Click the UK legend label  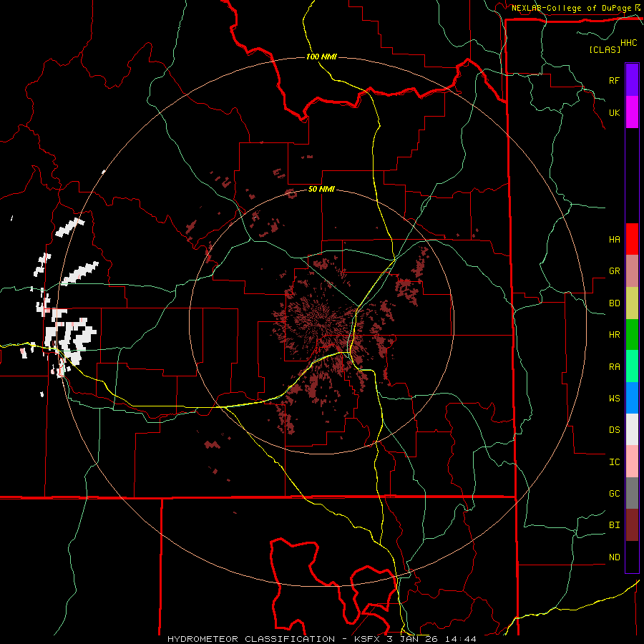pos(614,113)
